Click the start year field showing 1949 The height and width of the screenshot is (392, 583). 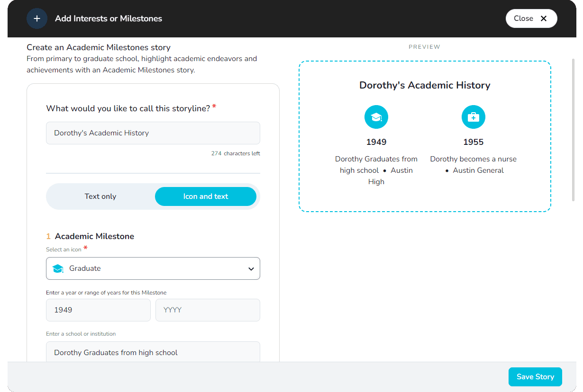pyautogui.click(x=98, y=310)
